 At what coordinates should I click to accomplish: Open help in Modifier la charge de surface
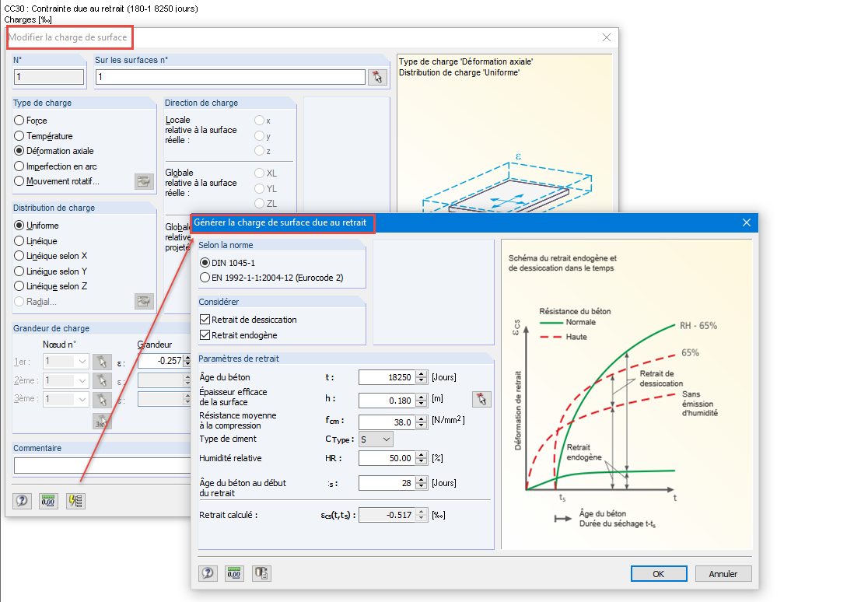click(22, 501)
